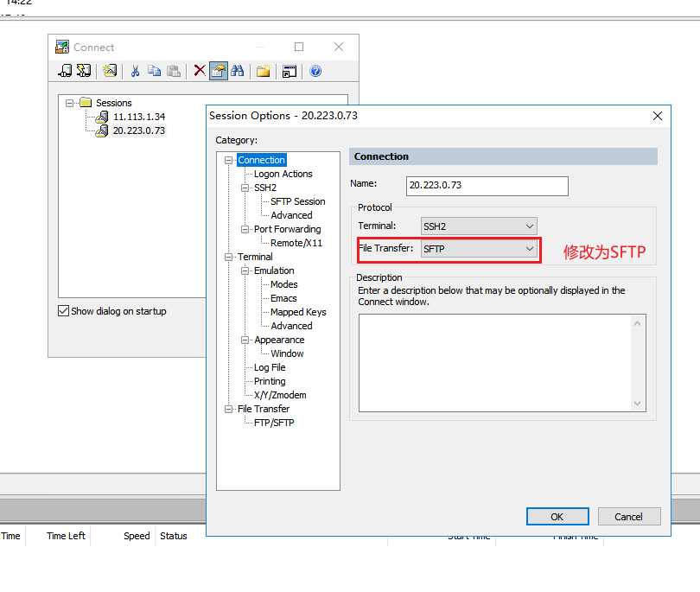Toggle Show dialog on startup checkbox
700x592 pixels.
(x=63, y=311)
